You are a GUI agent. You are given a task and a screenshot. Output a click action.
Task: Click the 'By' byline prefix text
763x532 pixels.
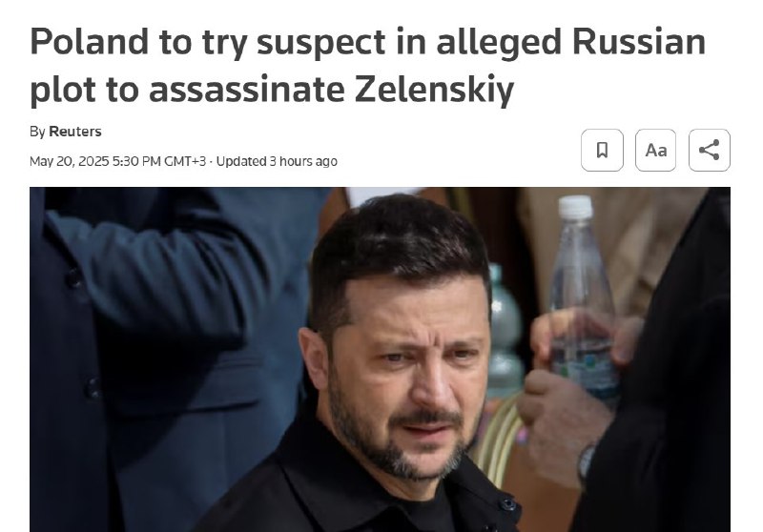(37, 132)
